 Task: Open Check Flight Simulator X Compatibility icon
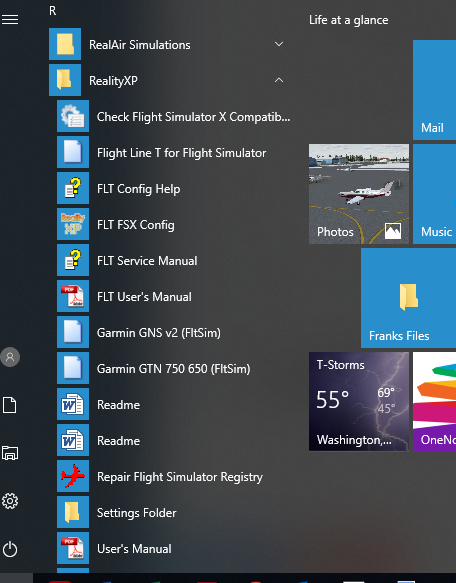coord(73,116)
